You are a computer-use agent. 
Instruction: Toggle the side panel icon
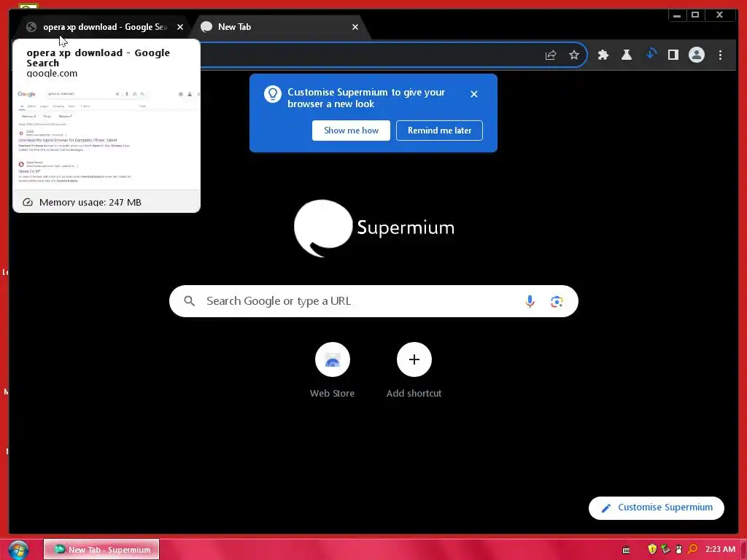673,55
